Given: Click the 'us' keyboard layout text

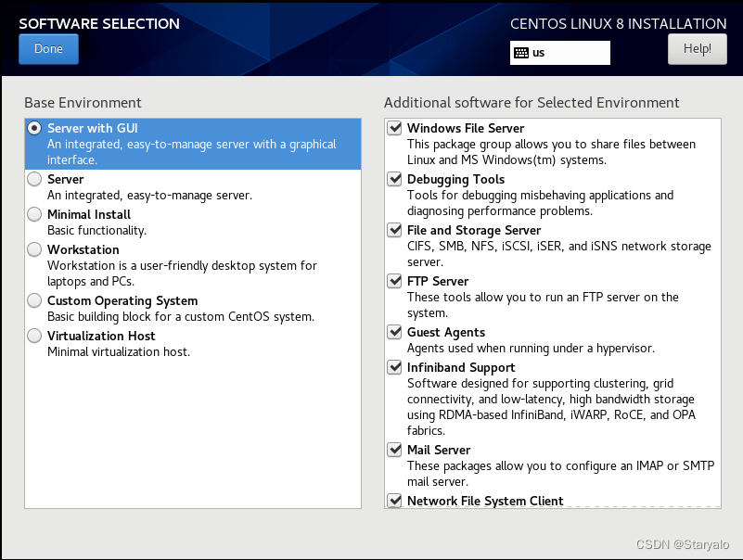Looking at the screenshot, I should tap(538, 53).
